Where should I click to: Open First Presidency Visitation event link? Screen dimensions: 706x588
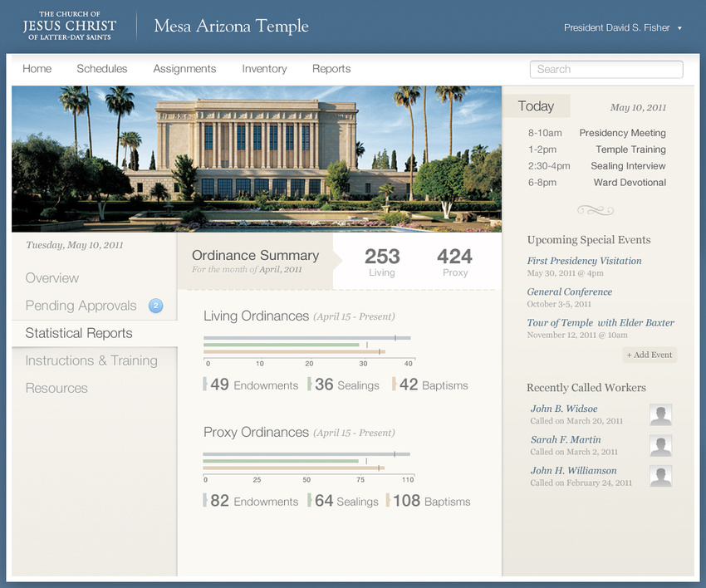coord(585,261)
